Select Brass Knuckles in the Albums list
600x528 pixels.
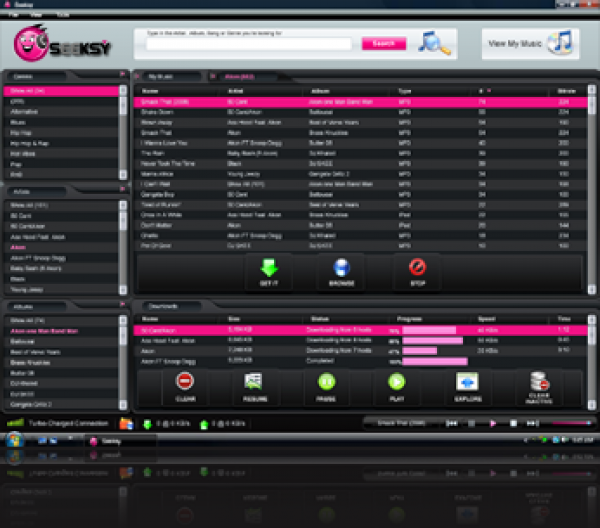(61, 363)
